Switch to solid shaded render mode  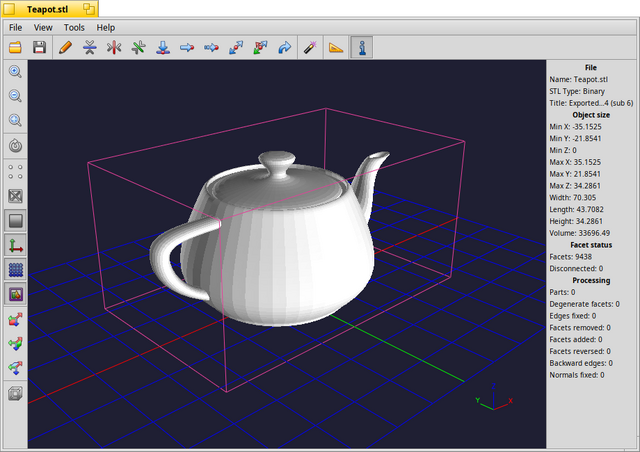click(x=16, y=221)
